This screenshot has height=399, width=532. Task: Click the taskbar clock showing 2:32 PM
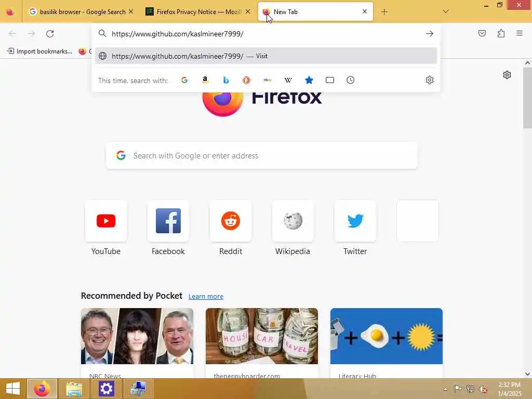[x=510, y=389]
